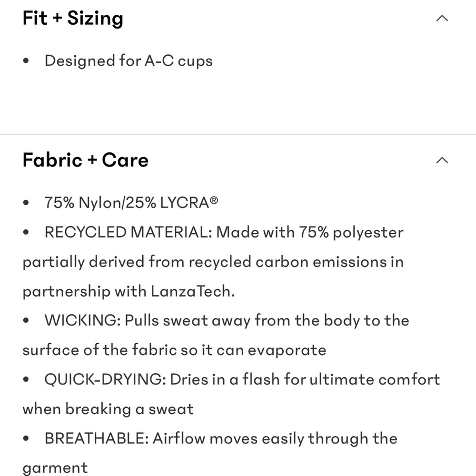476x476 pixels.
Task: Collapse the Fit + Sizing section chevron
Action: pos(442,19)
